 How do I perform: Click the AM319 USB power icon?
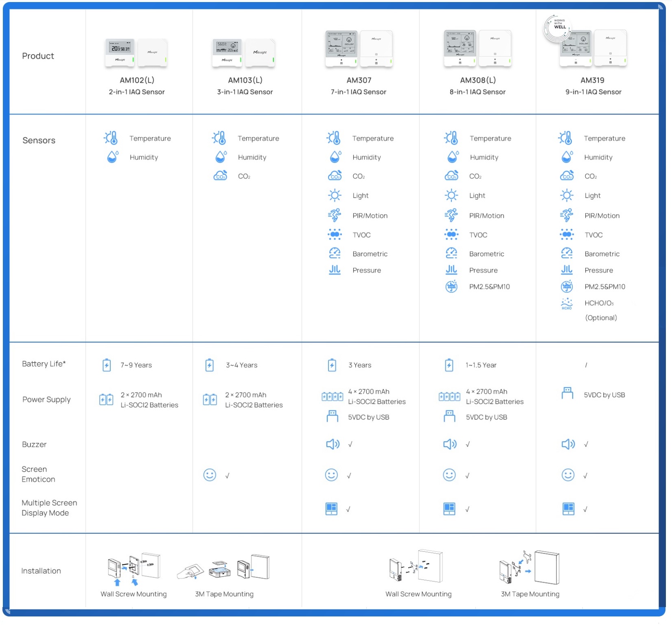coord(567,393)
